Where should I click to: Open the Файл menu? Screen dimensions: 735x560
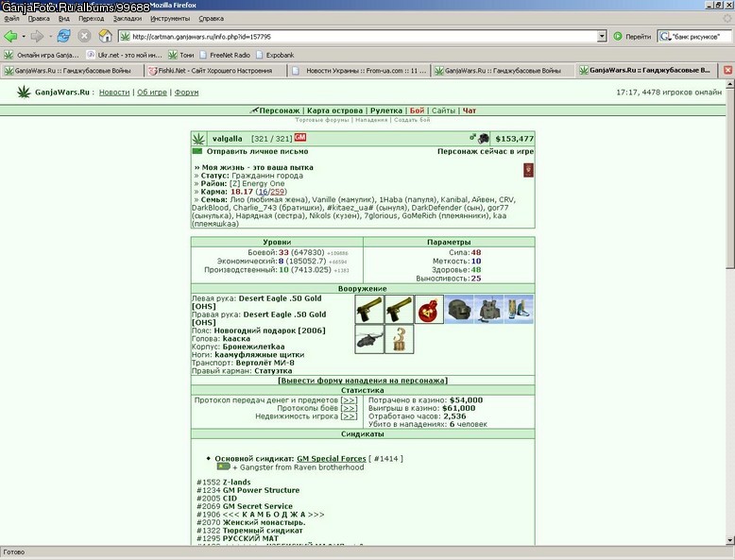pyautogui.click(x=11, y=19)
